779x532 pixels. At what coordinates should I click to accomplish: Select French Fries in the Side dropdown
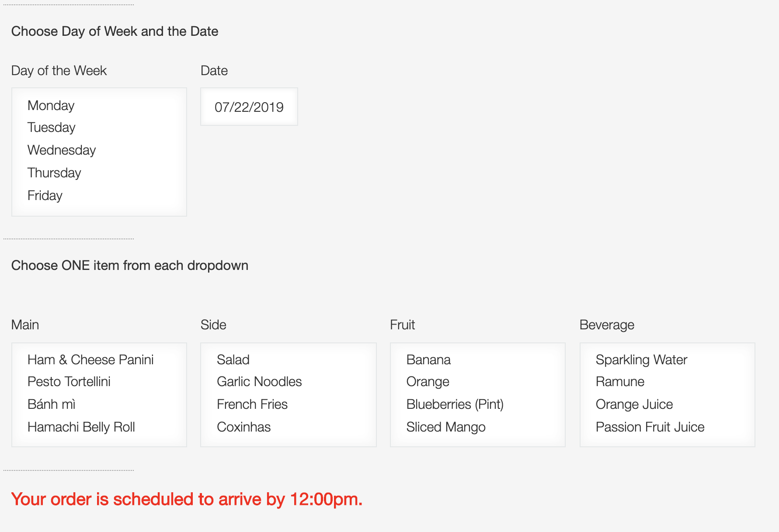pos(252,404)
